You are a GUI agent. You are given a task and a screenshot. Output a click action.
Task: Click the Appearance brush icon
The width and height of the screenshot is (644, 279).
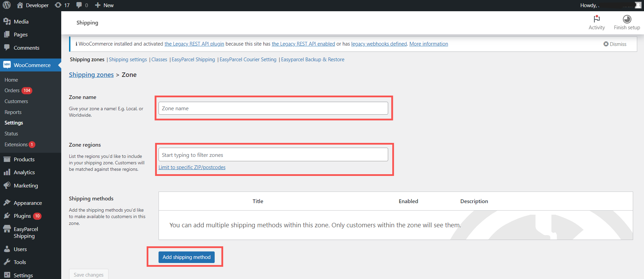point(7,203)
